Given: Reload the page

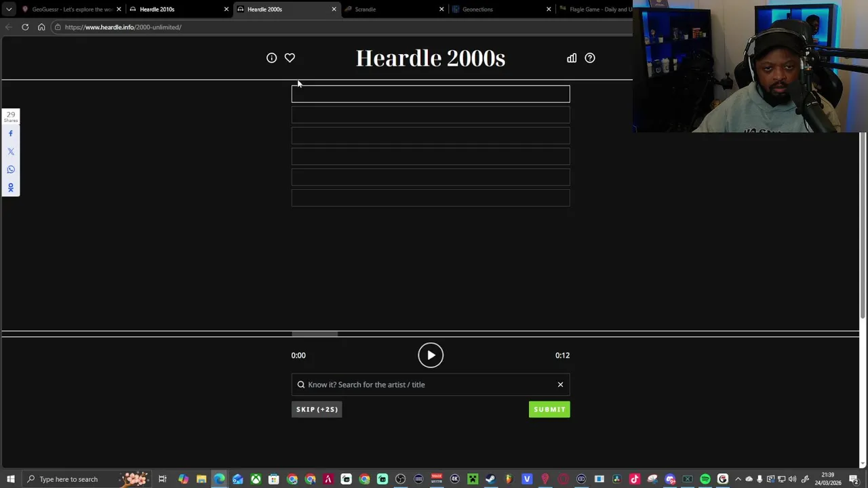Looking at the screenshot, I should click(25, 27).
